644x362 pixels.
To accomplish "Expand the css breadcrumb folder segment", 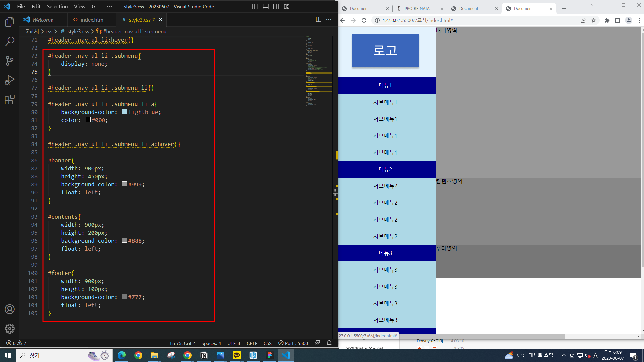I will (49, 31).
